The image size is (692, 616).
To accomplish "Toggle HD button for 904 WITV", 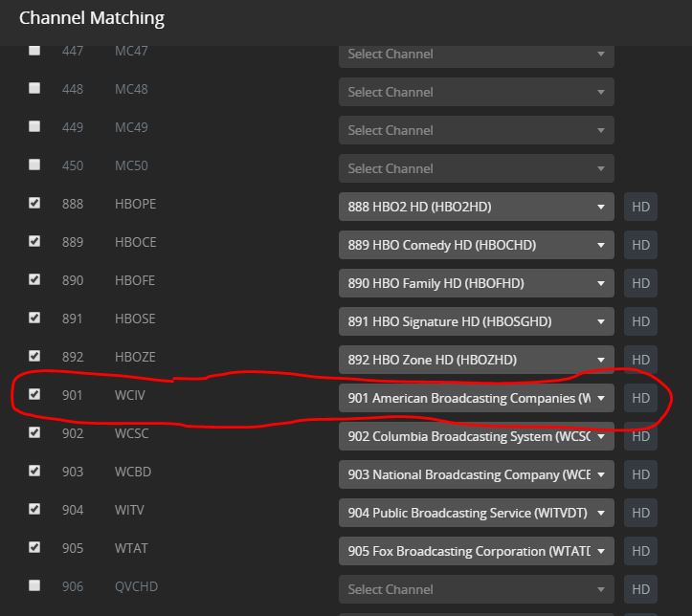I will (x=640, y=513).
